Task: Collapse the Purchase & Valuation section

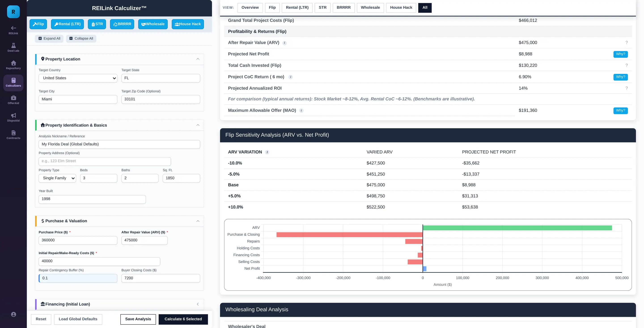Action: tap(198, 221)
